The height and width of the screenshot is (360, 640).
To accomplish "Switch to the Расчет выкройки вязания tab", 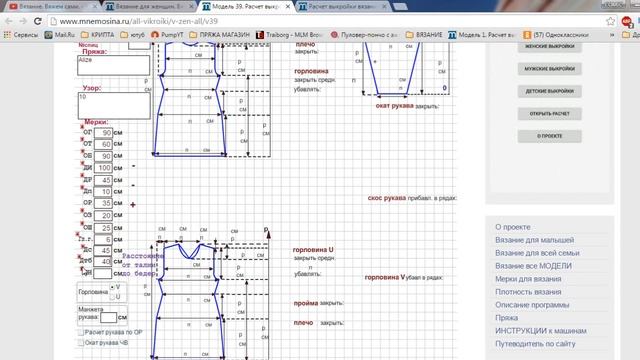I will tap(342, 7).
